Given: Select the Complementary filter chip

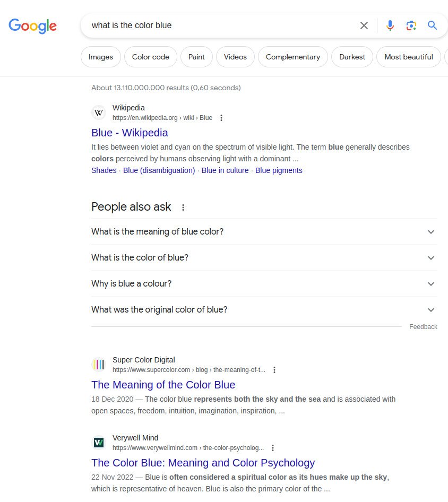Looking at the screenshot, I should point(292,57).
